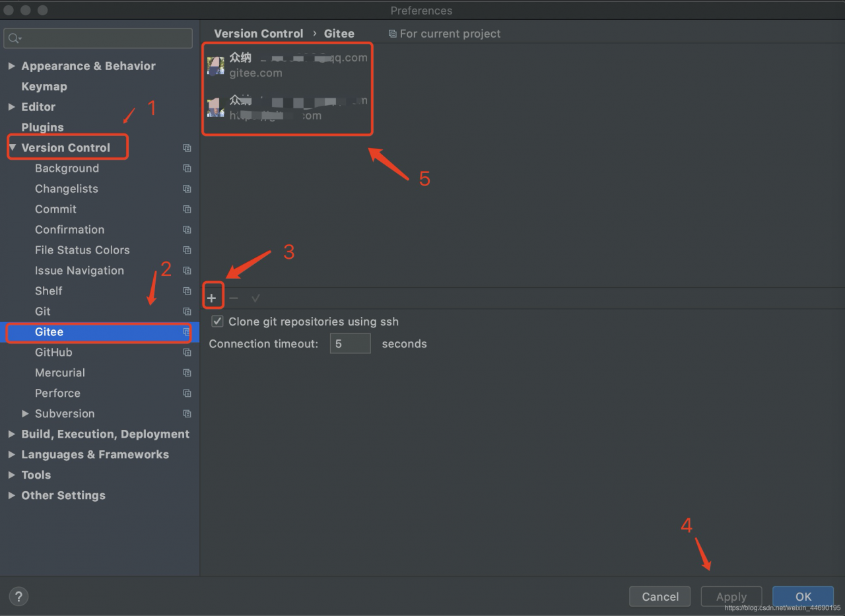This screenshot has height=616, width=845.
Task: Click Version Control in the breadcrumb
Action: 259,34
